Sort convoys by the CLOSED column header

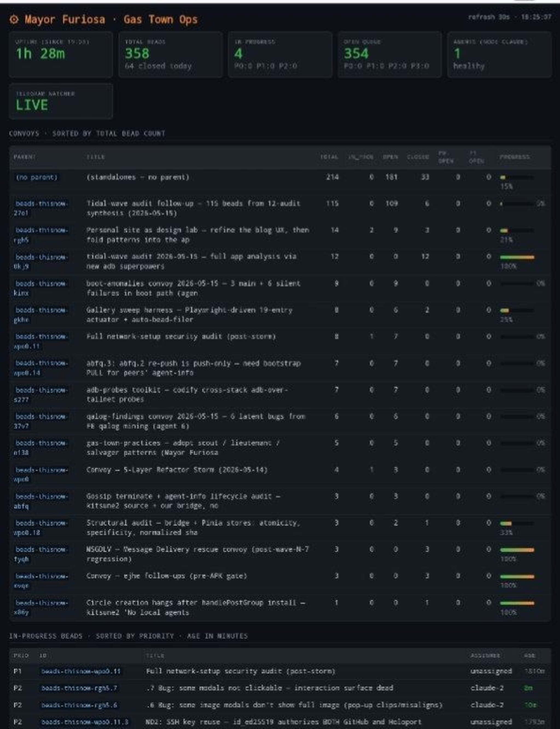click(418, 157)
